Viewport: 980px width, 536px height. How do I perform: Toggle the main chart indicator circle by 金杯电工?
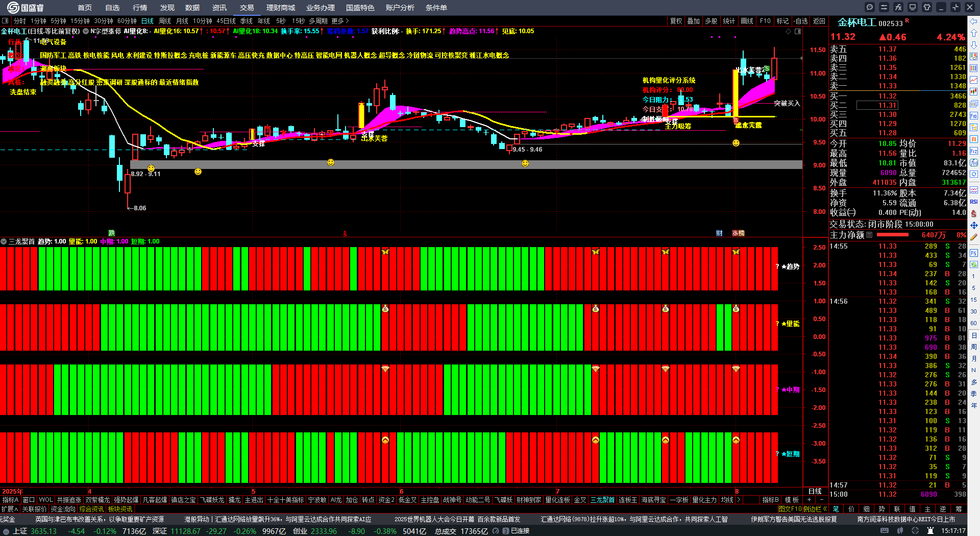tap(86, 31)
